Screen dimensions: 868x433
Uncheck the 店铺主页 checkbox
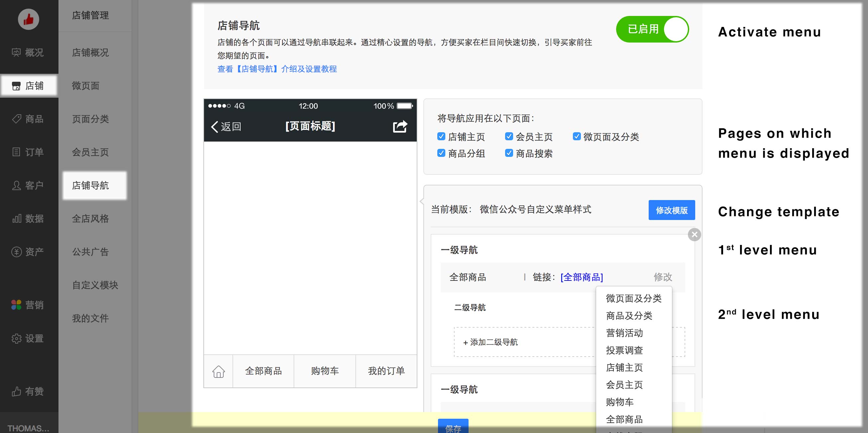pos(441,137)
